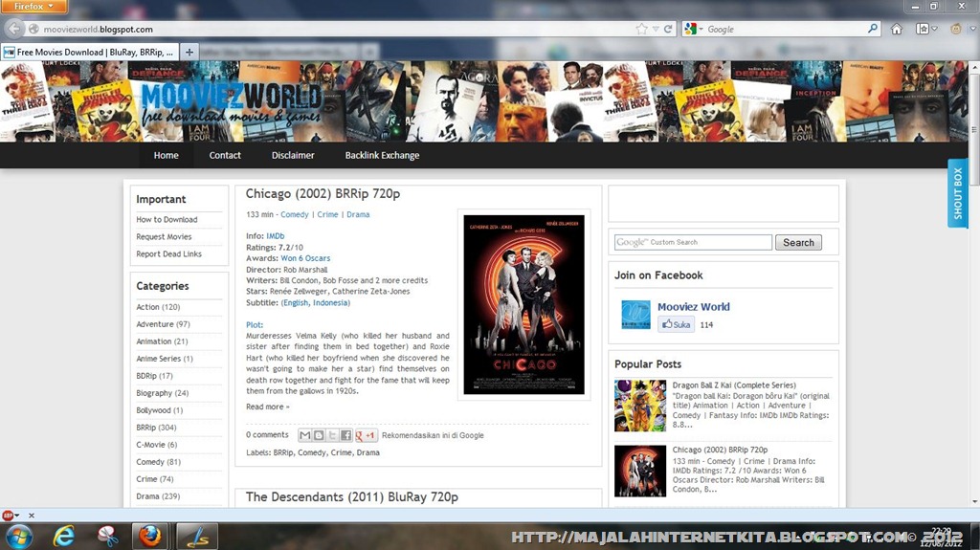Click the Won 6 Oscars link

305,258
